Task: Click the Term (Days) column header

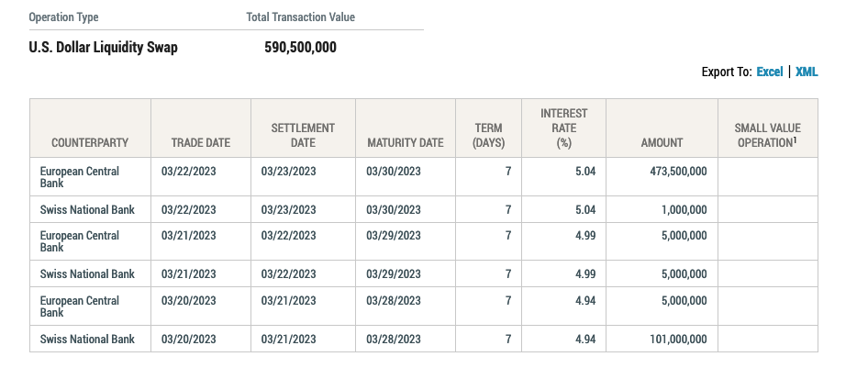Action: pyautogui.click(x=488, y=135)
